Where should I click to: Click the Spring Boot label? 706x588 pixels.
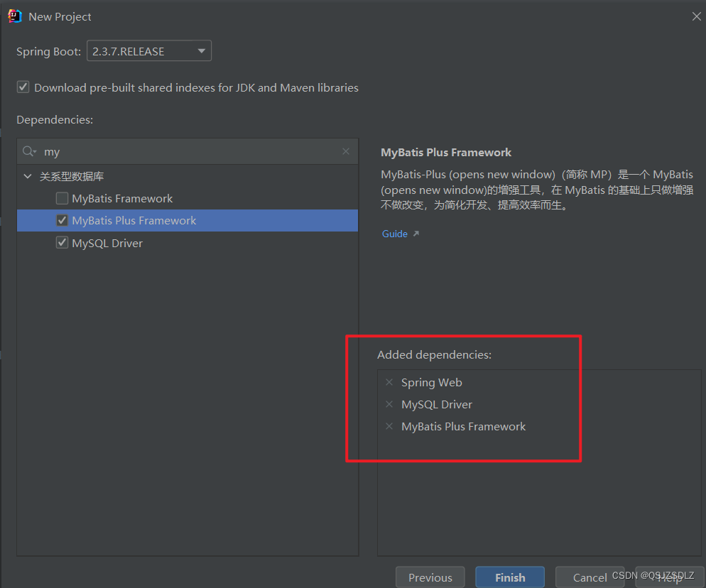[x=48, y=51]
